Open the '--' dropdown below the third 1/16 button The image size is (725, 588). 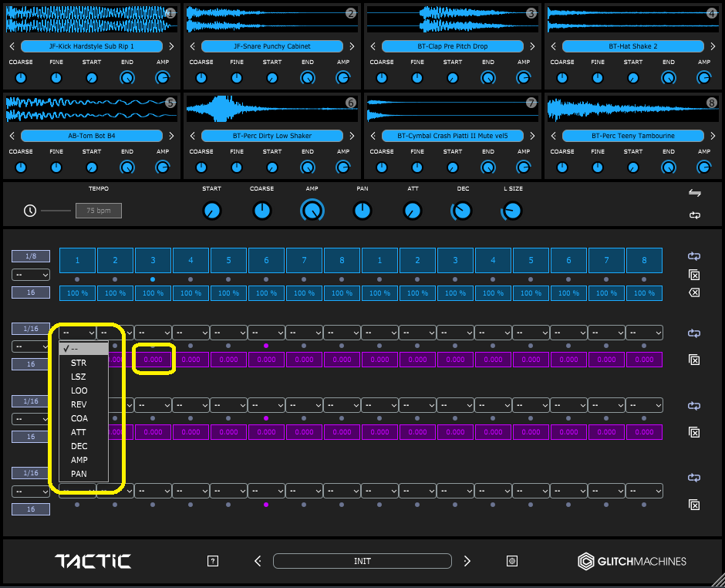[x=31, y=492]
